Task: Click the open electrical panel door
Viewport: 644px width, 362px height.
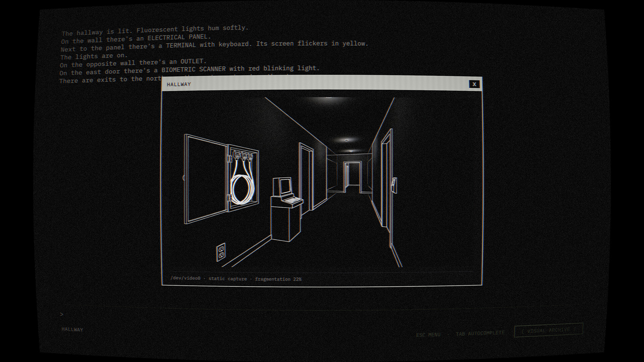Action: [x=206, y=178]
